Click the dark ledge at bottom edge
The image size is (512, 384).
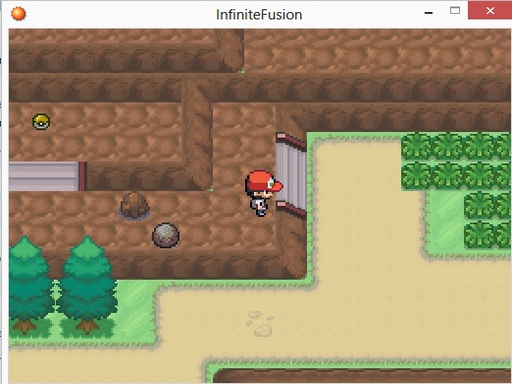click(x=362, y=376)
